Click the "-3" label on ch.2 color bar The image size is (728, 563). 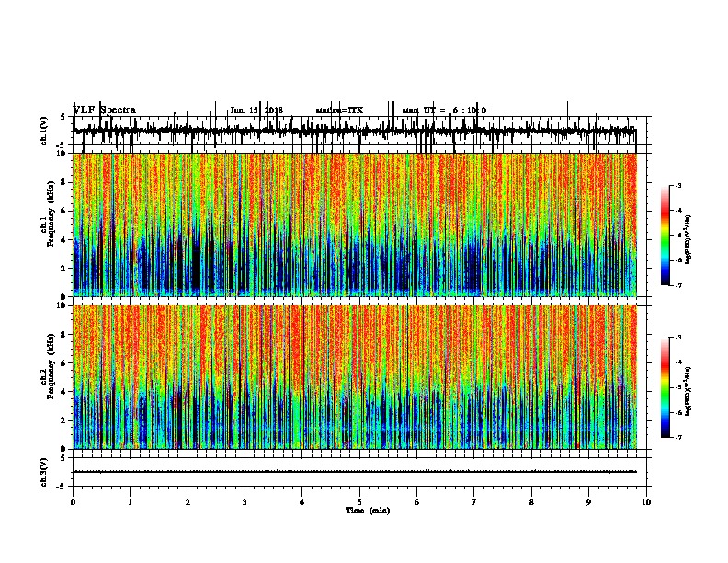[x=677, y=338]
